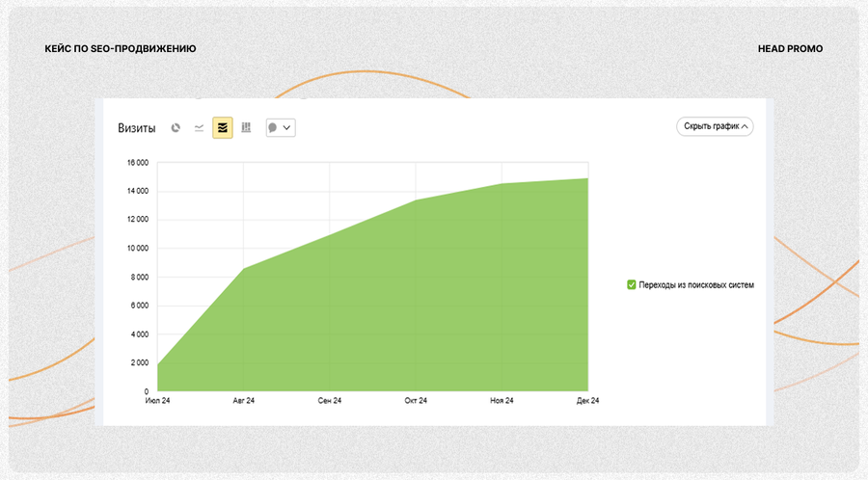
Task: Uncheck 'Переходы из поисковых систем' checkbox
Action: click(x=631, y=284)
